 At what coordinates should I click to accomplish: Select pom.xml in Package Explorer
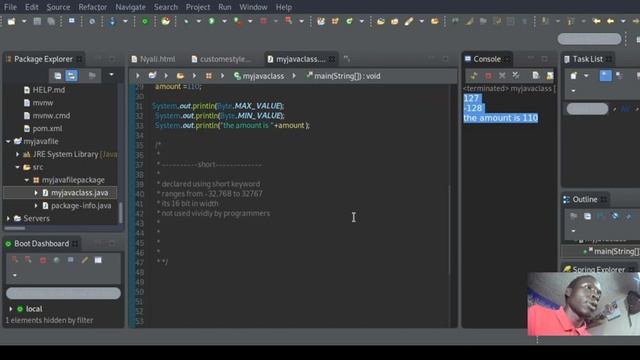click(47, 129)
